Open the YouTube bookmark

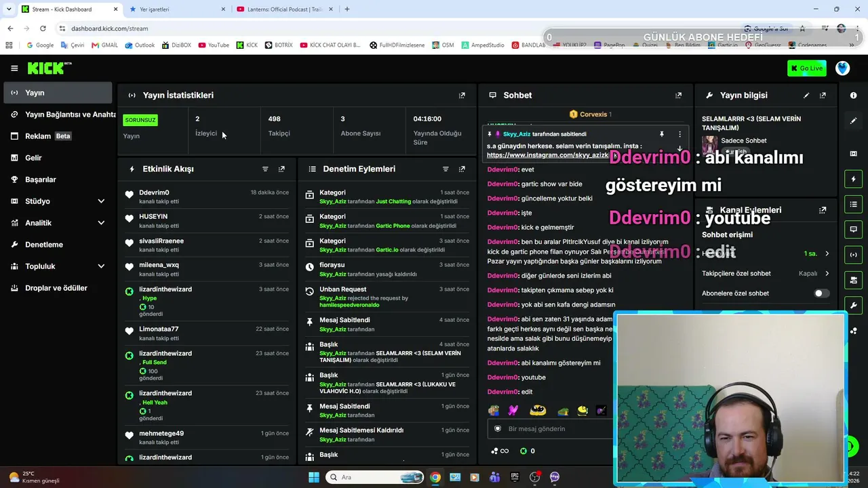pos(214,45)
